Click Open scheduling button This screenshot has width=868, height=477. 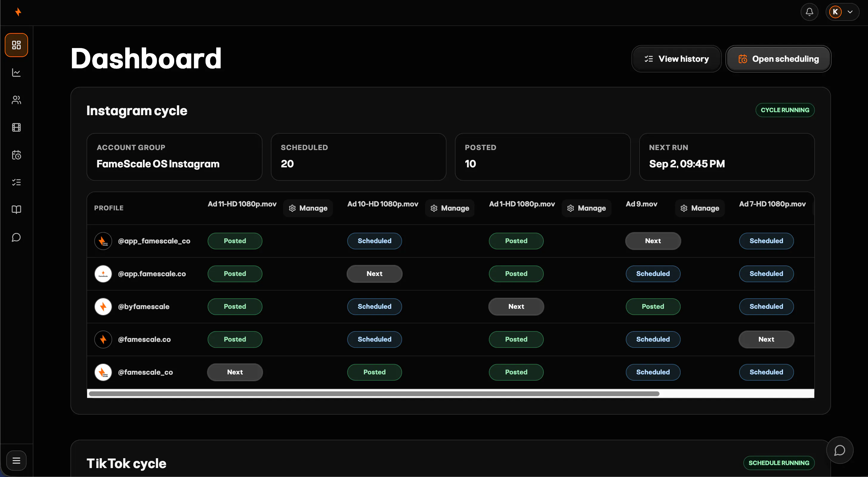[x=779, y=59]
